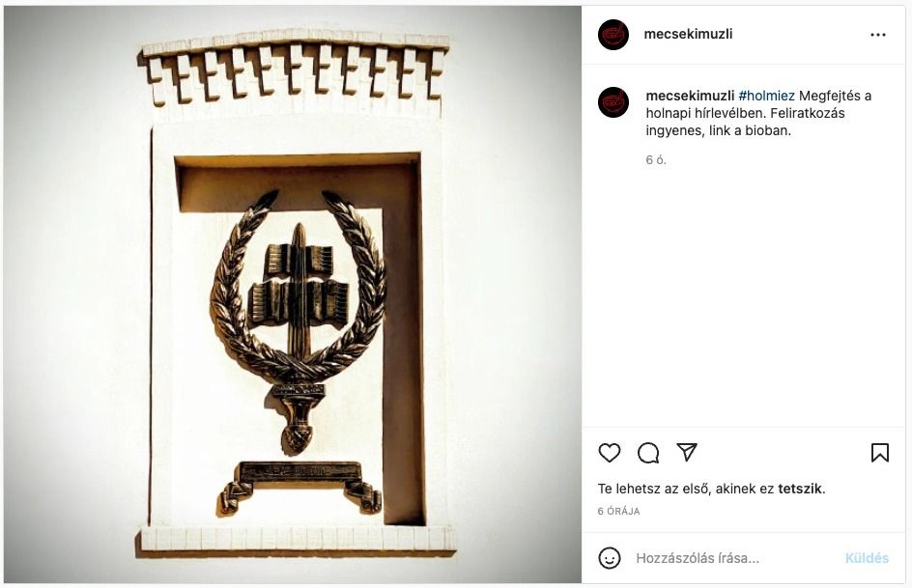Click the 'Te lehetsz az első' like prompt
The image size is (912, 588).
tap(654, 489)
